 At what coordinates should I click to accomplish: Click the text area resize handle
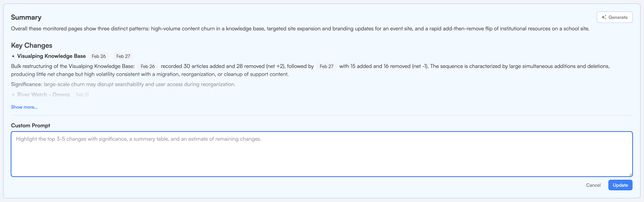[630, 175]
